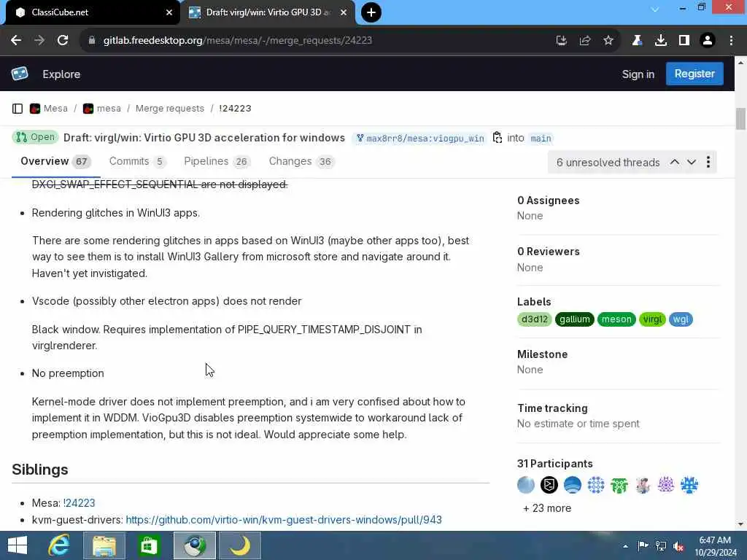Image resolution: width=747 pixels, height=560 pixels.
Task: Reload the page with the refresh icon
Action: pyautogui.click(x=63, y=41)
